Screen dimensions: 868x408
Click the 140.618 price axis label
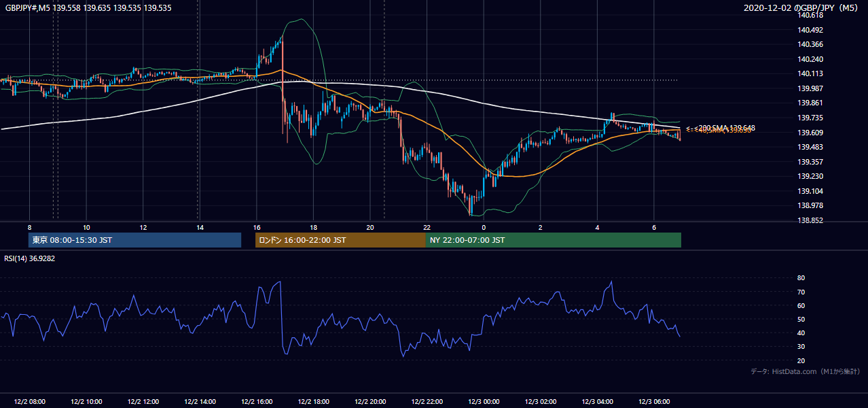pos(810,15)
